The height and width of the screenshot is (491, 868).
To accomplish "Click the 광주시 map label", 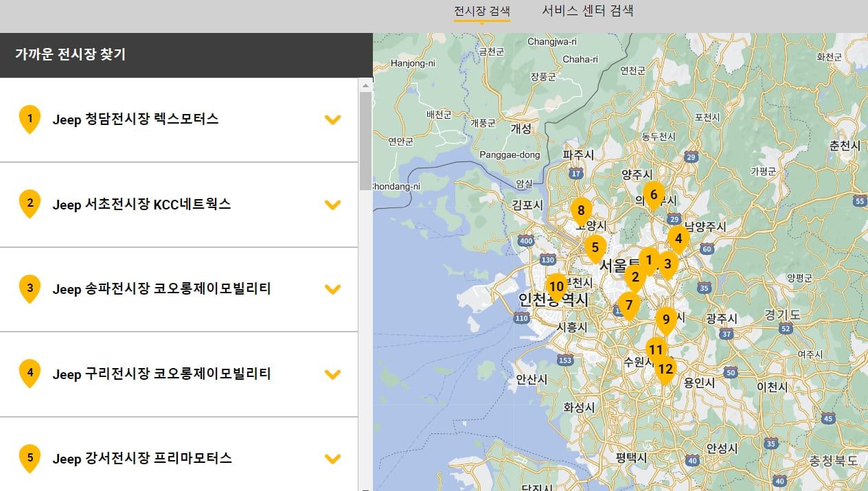I will 722,319.
